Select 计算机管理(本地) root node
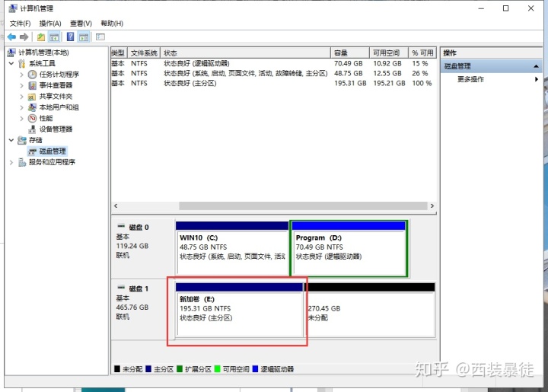548x392 pixels. [43, 53]
